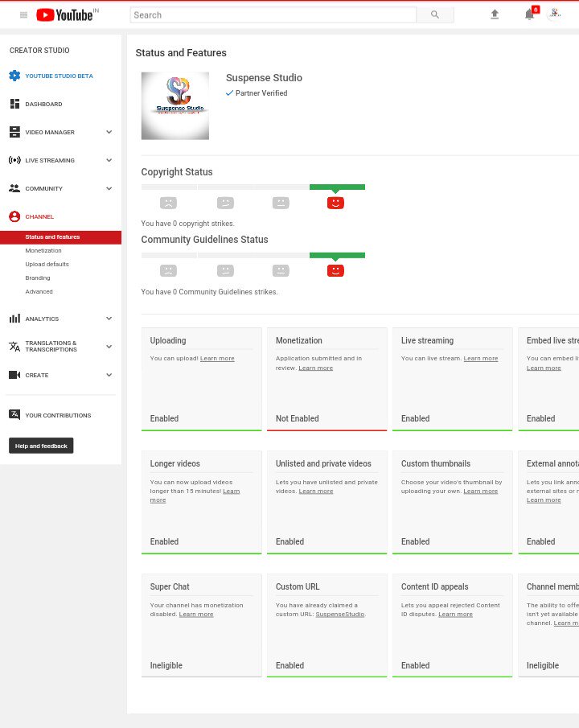This screenshot has width=579, height=728.
Task: Click the Video Manager icon
Action: tap(14, 132)
